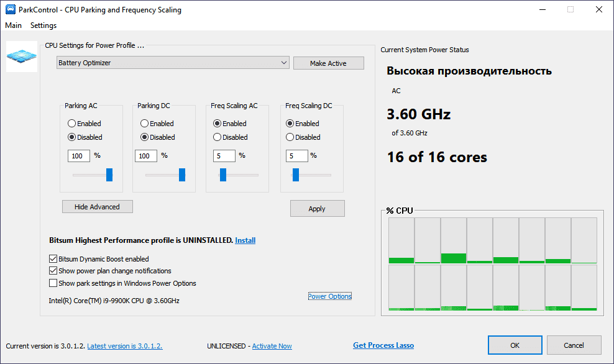This screenshot has width=614, height=364.
Task: Select Enabled under Parking DC
Action: click(x=157, y=123)
